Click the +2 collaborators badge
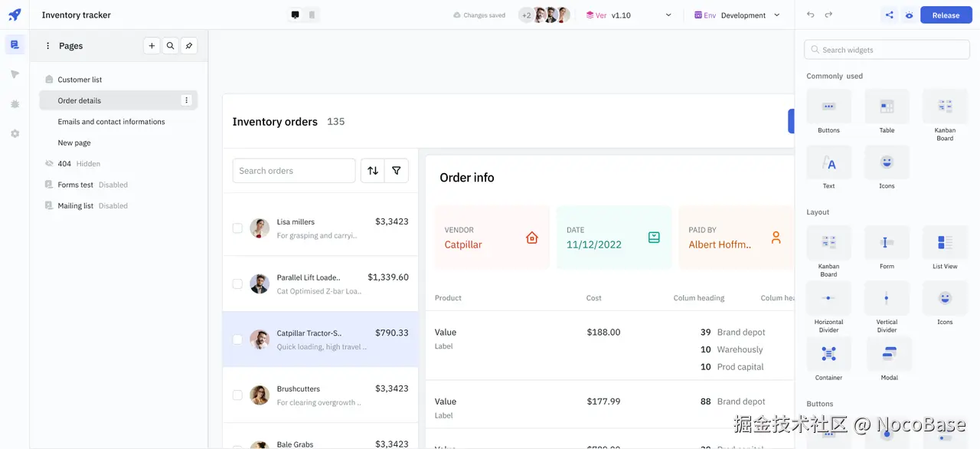Viewport: 980px width, 449px height. [526, 15]
